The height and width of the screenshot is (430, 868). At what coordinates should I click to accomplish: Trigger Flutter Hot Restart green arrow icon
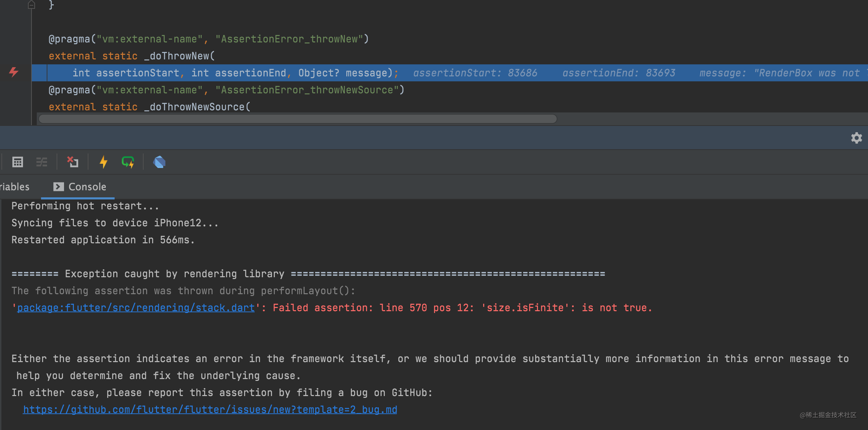(x=128, y=162)
